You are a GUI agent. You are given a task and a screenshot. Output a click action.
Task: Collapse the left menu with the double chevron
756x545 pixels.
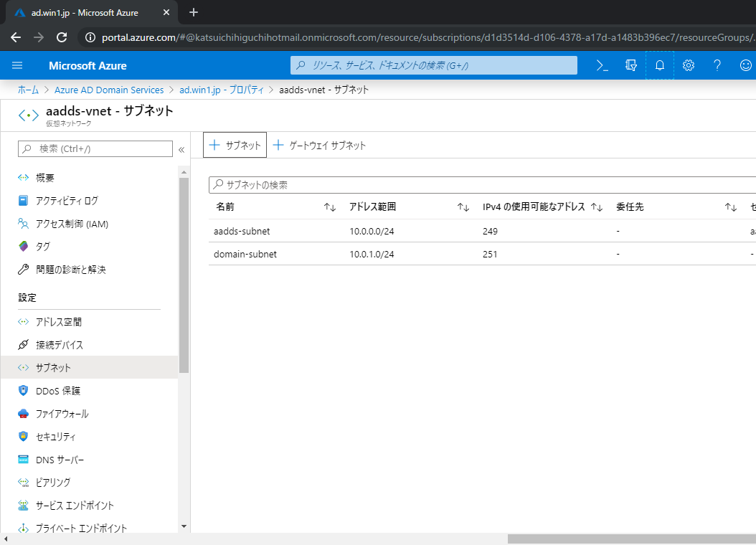click(x=181, y=149)
